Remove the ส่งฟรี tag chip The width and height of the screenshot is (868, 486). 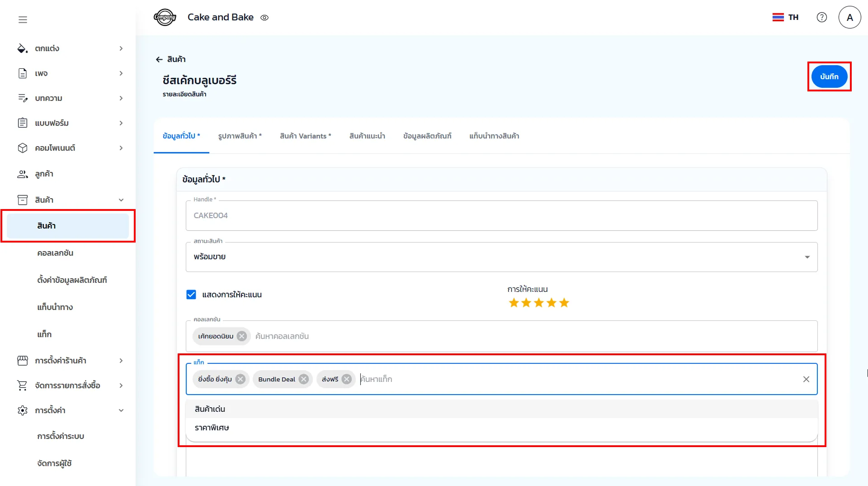click(x=347, y=379)
